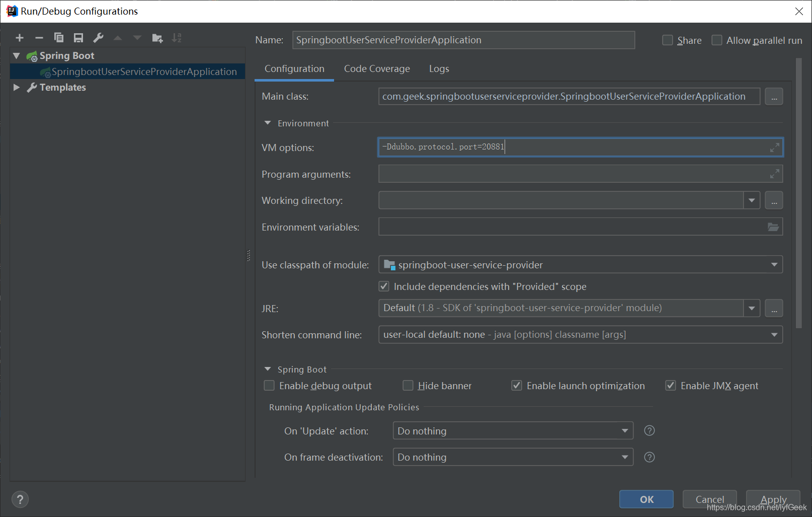Viewport: 812px width, 517px height.
Task: Collapse the Environment section
Action: click(268, 123)
